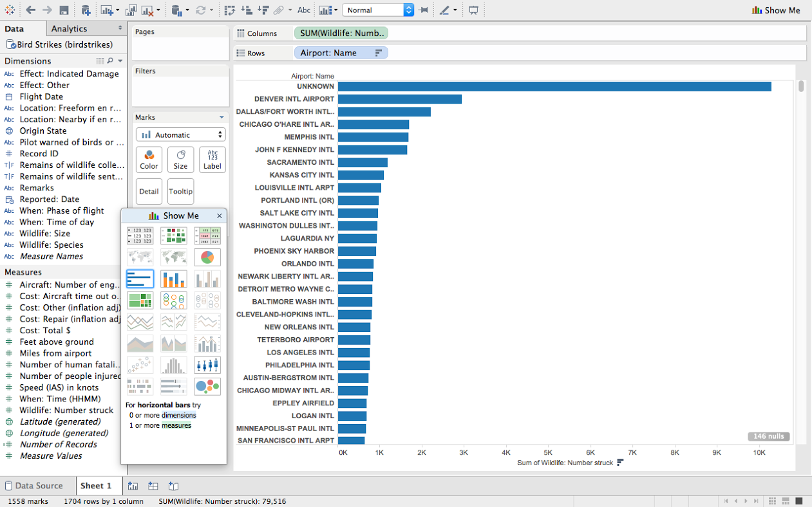The height and width of the screenshot is (507, 812).
Task: Open the Automatic mark type dropdown
Action: [180, 134]
